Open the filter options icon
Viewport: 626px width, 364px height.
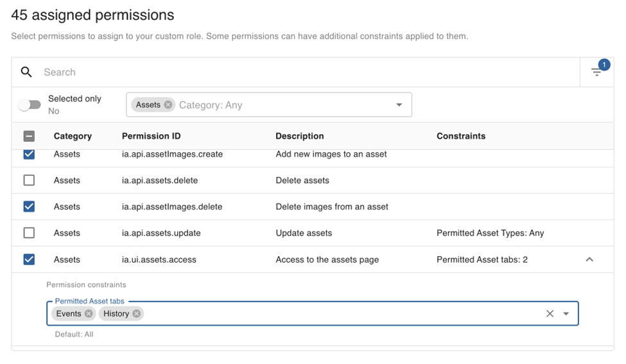coord(596,73)
